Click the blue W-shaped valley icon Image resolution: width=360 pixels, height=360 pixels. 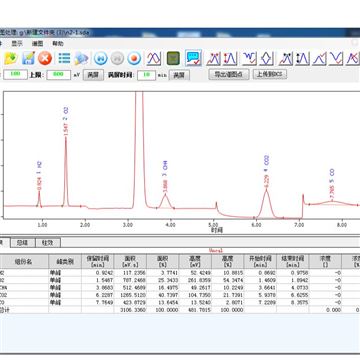pos(249,58)
